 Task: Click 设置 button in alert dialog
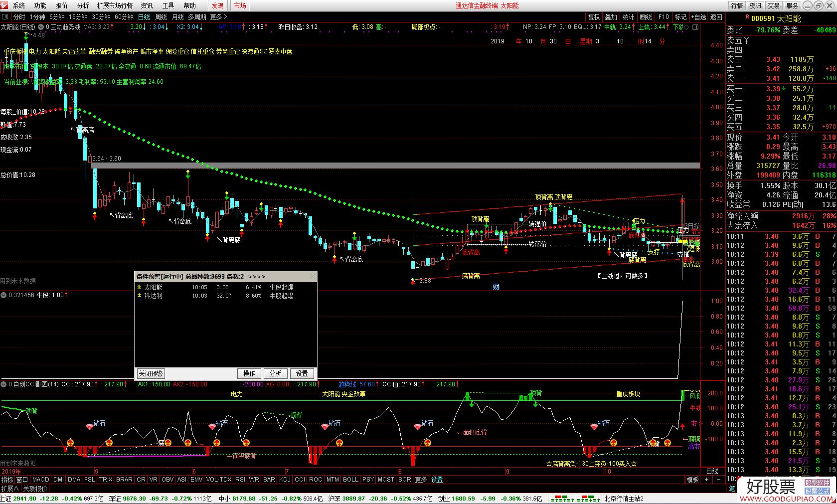point(302,373)
